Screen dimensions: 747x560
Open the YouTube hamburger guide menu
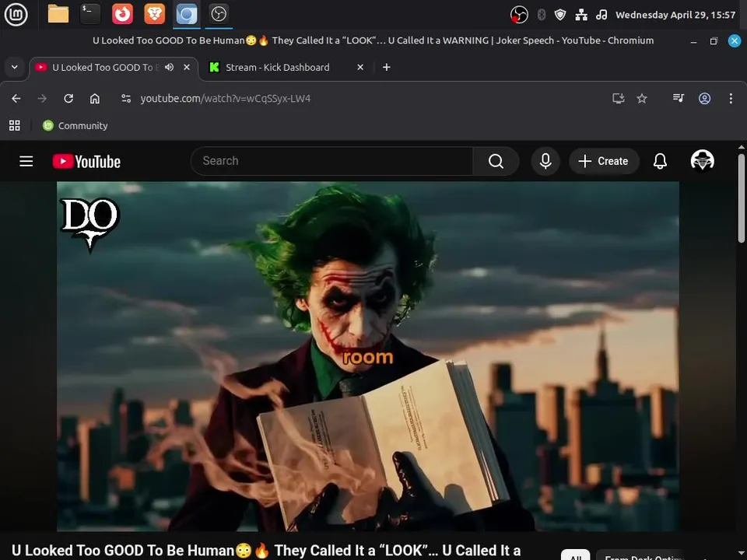(x=26, y=161)
